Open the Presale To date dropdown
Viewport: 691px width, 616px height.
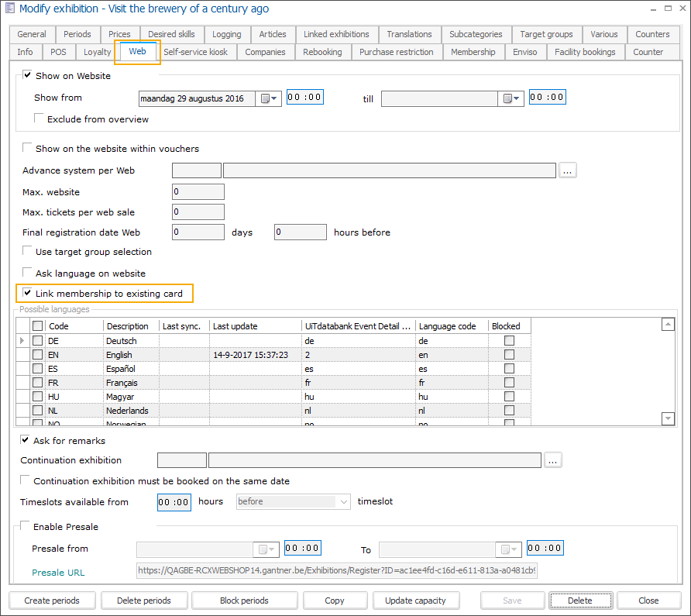509,549
